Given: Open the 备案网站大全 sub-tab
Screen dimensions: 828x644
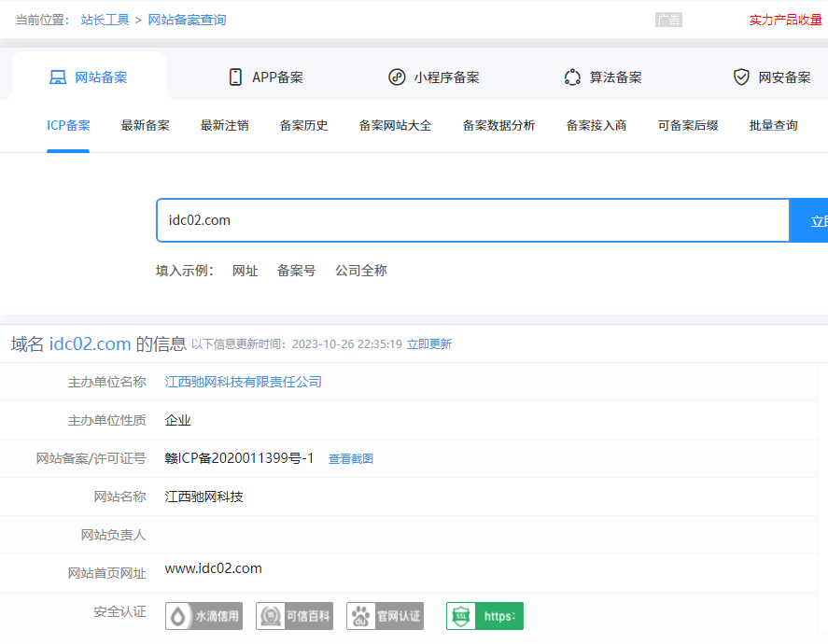Looking at the screenshot, I should click(x=395, y=126).
